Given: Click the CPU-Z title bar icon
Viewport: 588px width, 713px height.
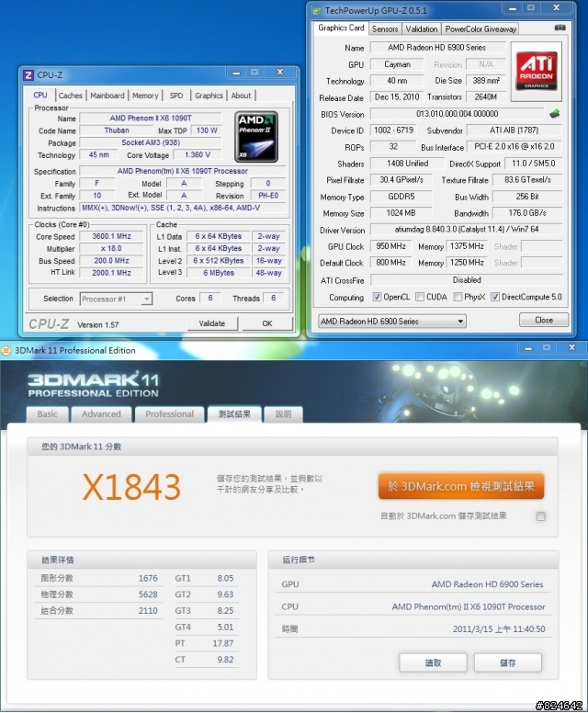Looking at the screenshot, I should (28, 75).
